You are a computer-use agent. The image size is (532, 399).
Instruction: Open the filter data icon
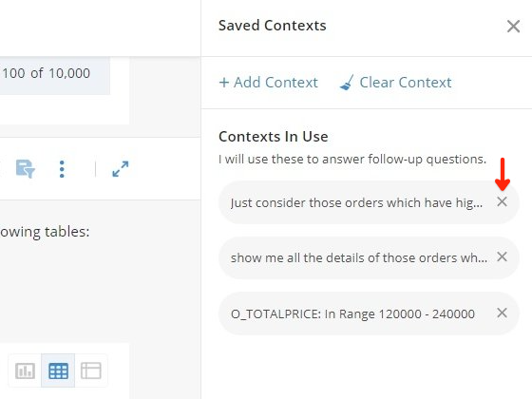(x=25, y=169)
